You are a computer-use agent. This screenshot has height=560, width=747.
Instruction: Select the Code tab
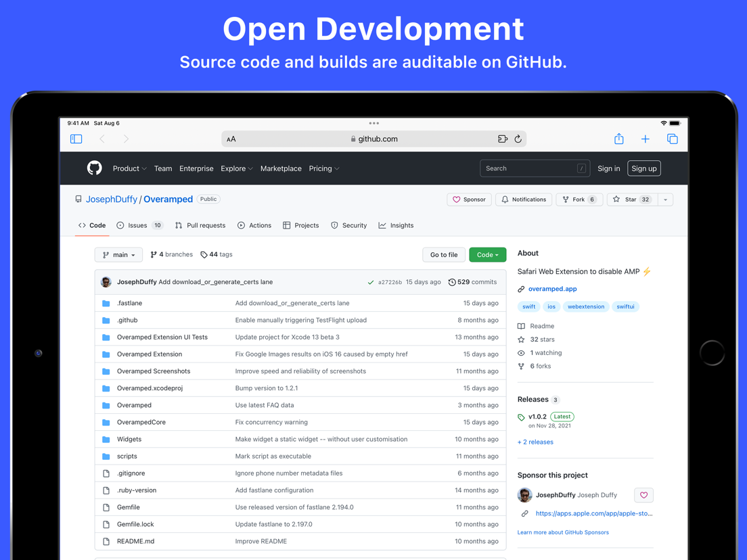coord(92,225)
